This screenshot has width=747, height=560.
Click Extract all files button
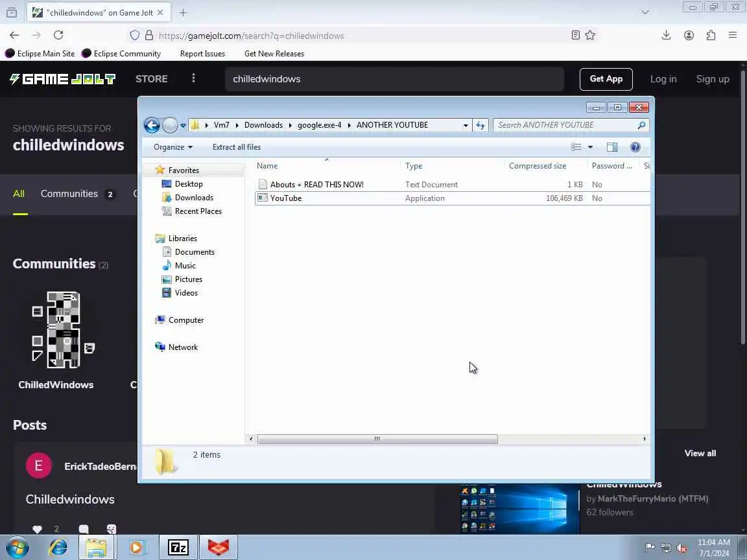pyautogui.click(x=236, y=147)
